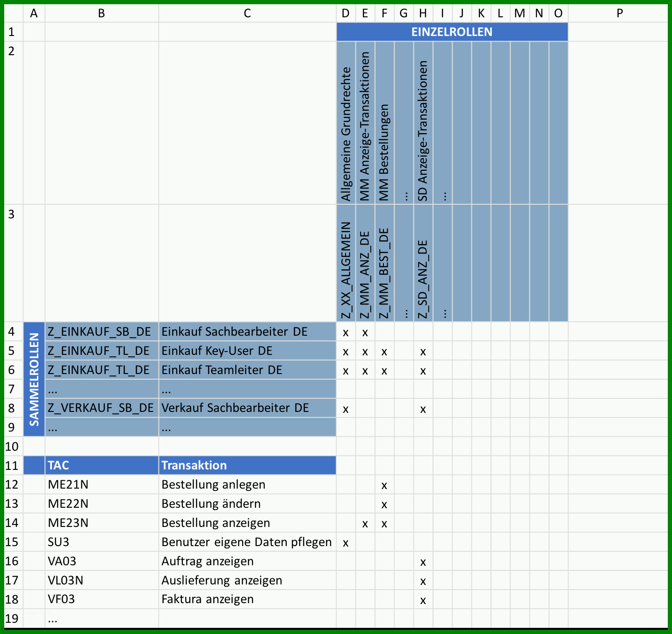Screen dimensions: 672x634
Task: Select the x mark in VA03 row
Action: (423, 562)
